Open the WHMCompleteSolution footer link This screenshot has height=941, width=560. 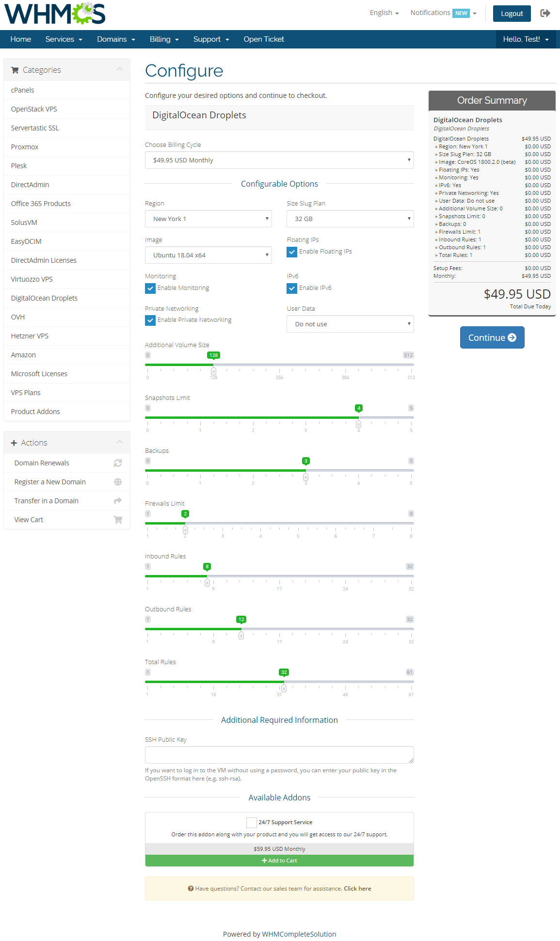pos(299,934)
